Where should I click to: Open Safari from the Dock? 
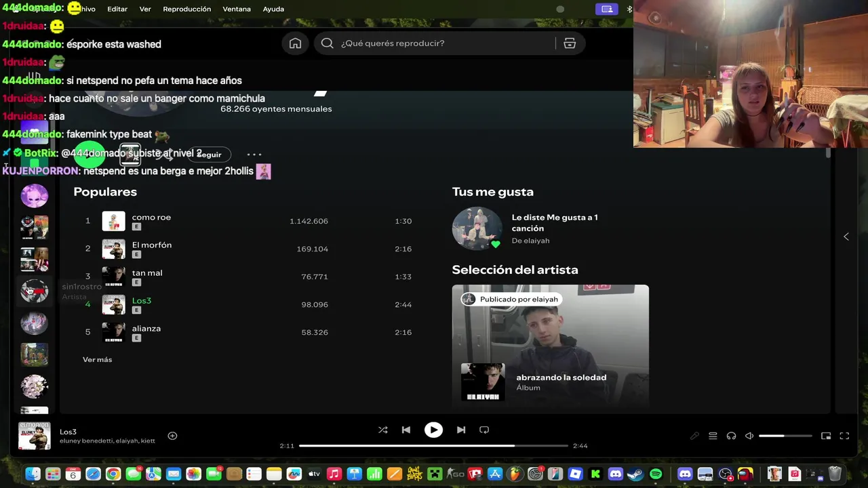tap(93, 474)
